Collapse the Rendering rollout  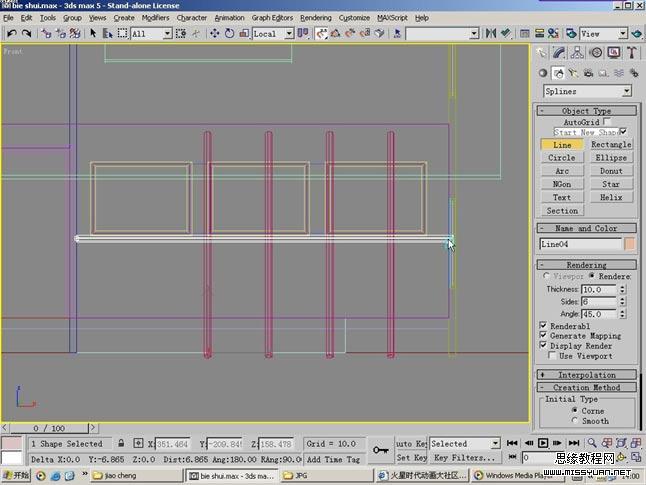pos(587,265)
